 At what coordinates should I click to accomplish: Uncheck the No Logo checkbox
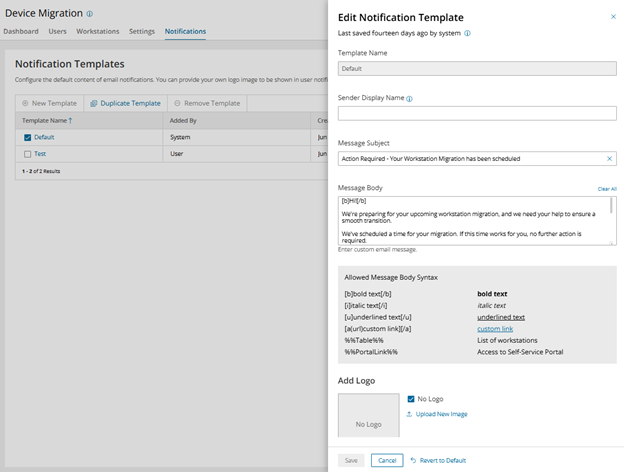[411, 399]
